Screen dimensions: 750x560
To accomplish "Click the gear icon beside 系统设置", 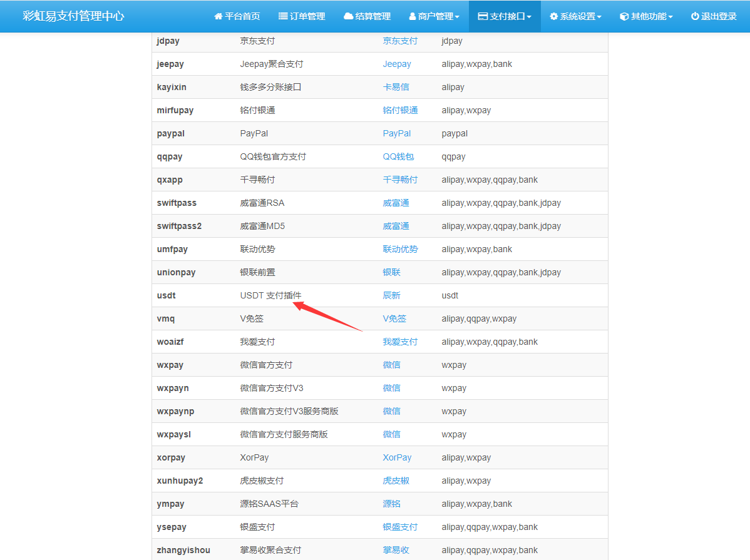I will pos(553,16).
